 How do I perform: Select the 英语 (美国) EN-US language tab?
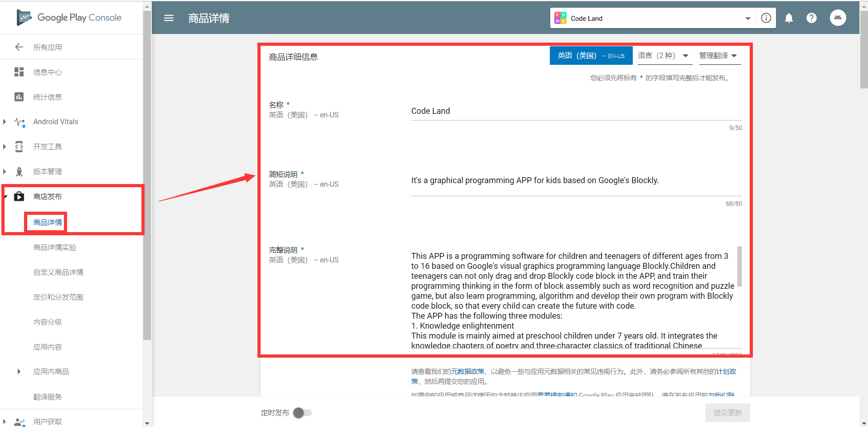[591, 56]
